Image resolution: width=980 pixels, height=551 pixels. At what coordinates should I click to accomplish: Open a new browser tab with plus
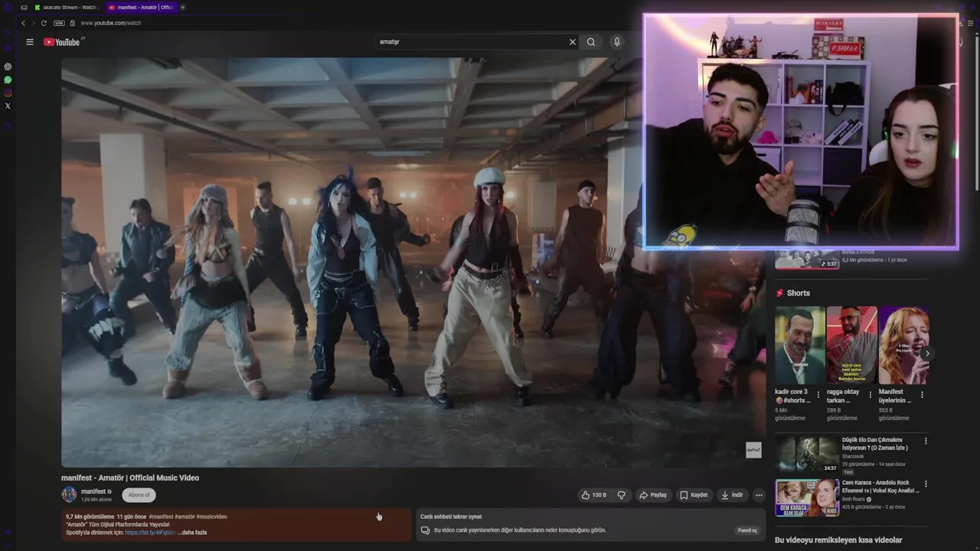tap(182, 7)
